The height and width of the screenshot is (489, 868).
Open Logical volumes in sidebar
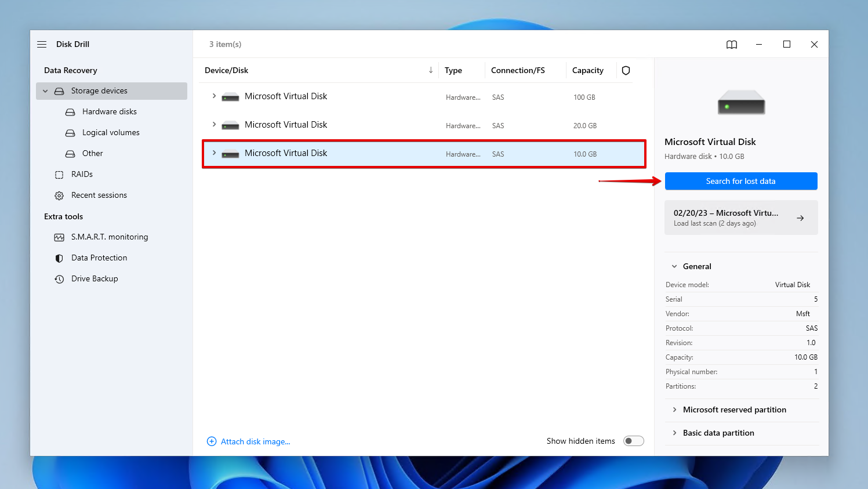pyautogui.click(x=111, y=132)
